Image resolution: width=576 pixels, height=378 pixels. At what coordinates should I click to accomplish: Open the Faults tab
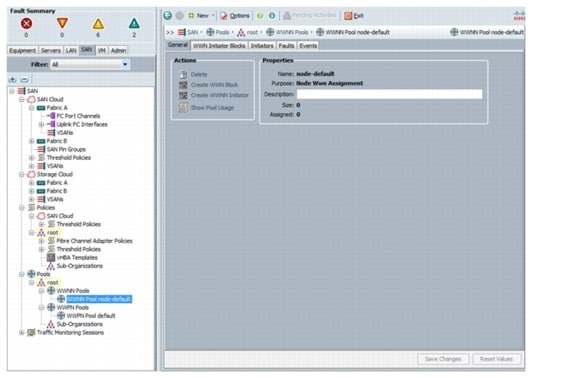[x=286, y=46]
